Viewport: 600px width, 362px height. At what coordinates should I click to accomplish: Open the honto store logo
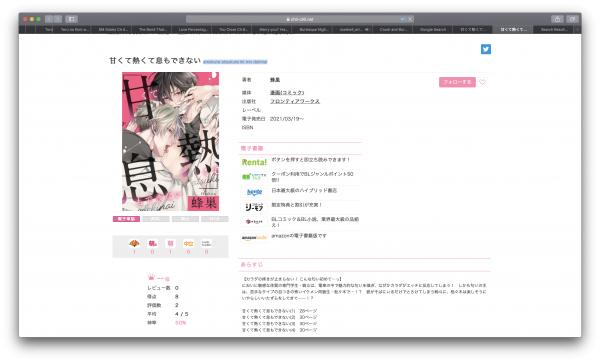point(254,192)
